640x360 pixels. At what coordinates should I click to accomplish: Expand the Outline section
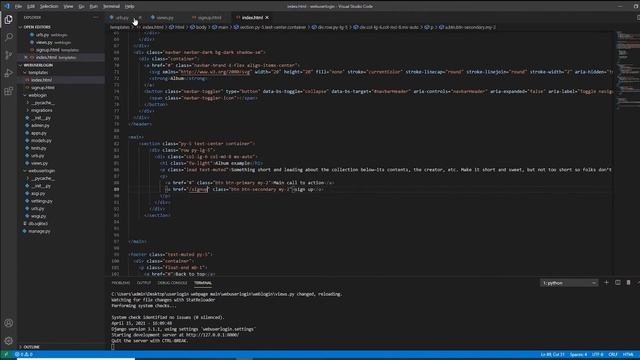[x=31, y=347]
